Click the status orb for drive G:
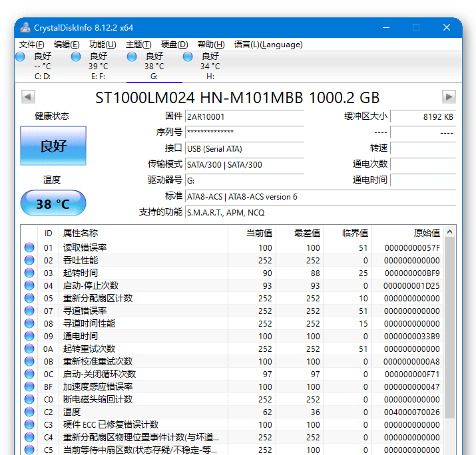The image size is (476, 455). pyautogui.click(x=132, y=57)
